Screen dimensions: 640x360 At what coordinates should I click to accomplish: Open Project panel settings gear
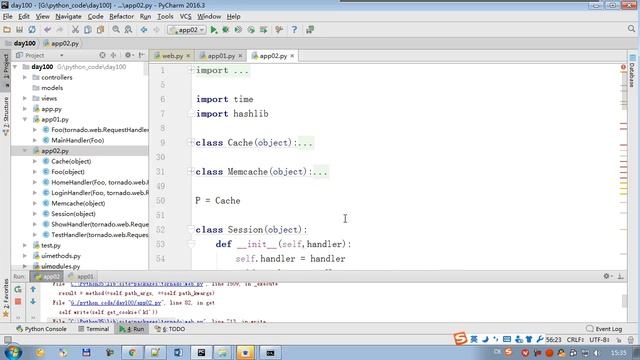[128, 55]
